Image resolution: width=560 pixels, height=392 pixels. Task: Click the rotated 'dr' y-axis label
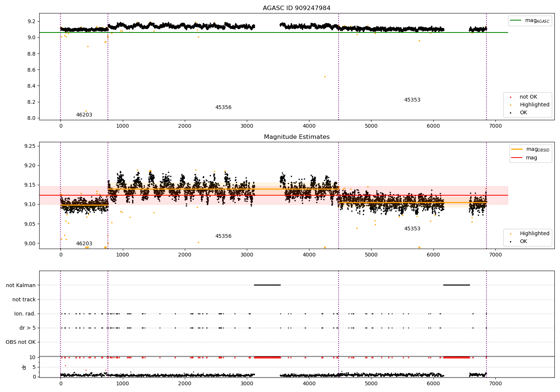pos(24,367)
